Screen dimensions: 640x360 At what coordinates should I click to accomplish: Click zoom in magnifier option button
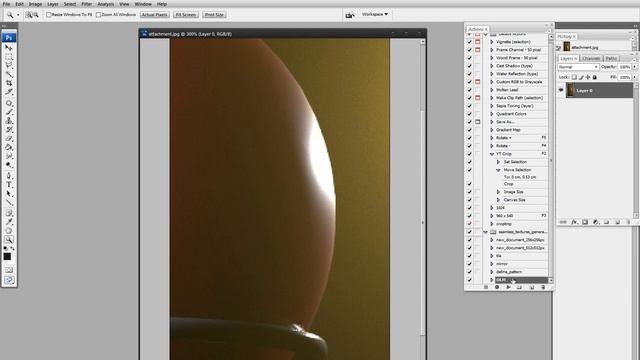click(x=29, y=15)
